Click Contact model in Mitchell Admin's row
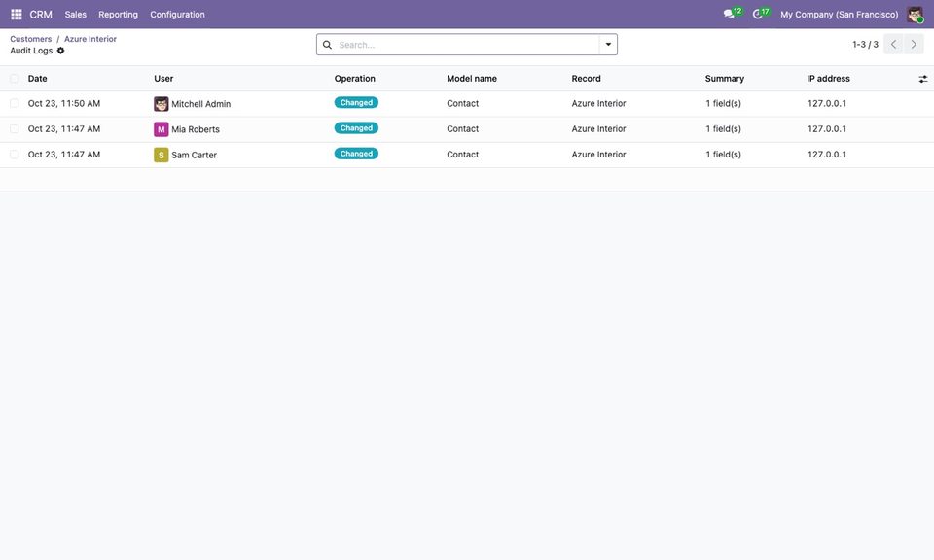 [x=463, y=104]
